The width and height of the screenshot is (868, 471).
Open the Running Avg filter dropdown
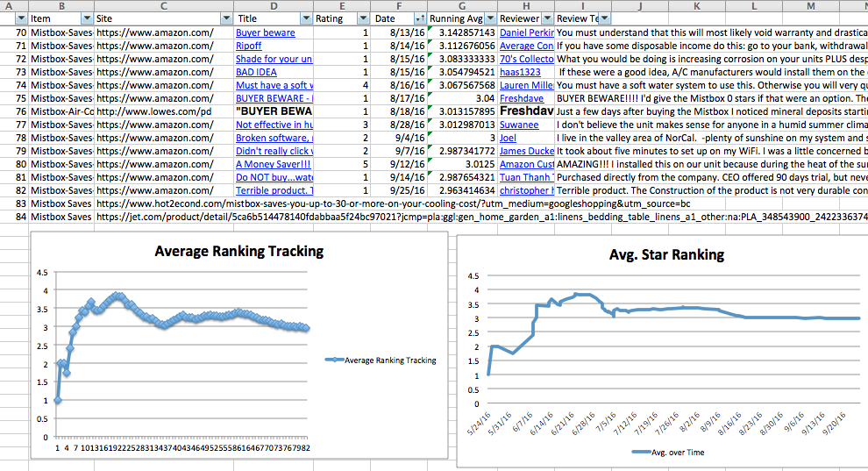490,18
